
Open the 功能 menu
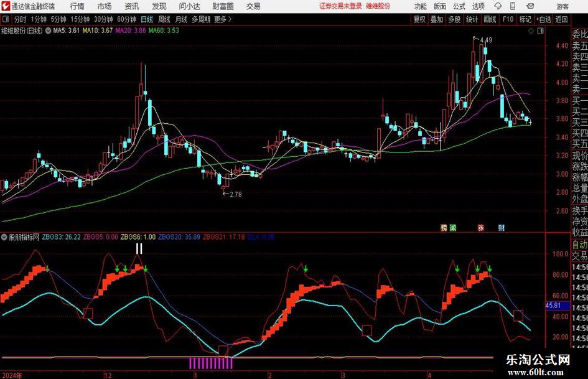(421, 6)
